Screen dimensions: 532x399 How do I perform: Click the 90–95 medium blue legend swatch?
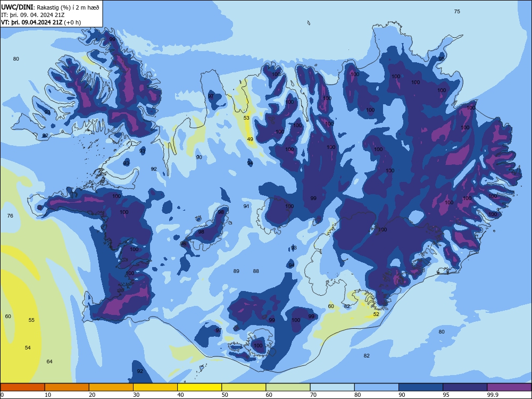click(421, 387)
